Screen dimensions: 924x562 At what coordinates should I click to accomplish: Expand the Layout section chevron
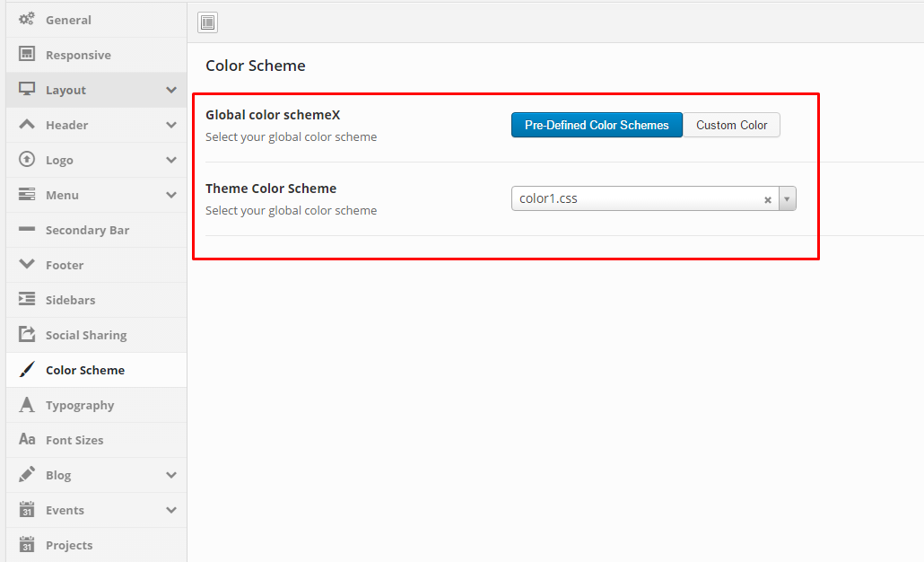pyautogui.click(x=170, y=91)
